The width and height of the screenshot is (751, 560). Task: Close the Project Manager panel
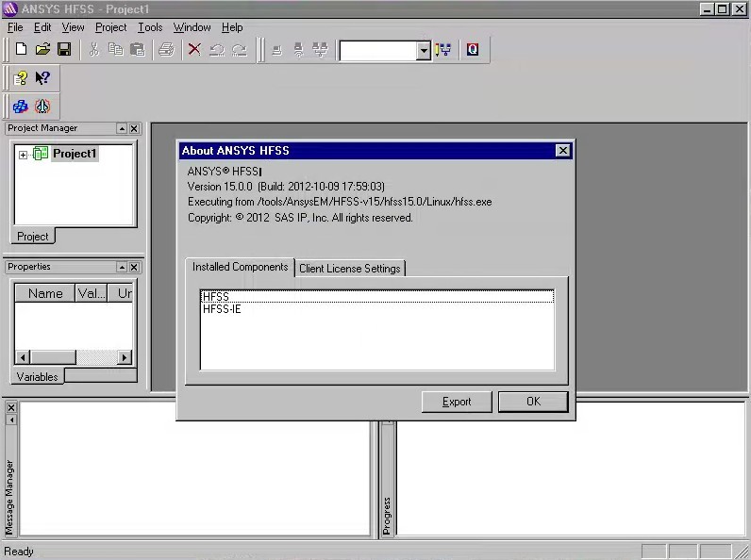coord(134,128)
